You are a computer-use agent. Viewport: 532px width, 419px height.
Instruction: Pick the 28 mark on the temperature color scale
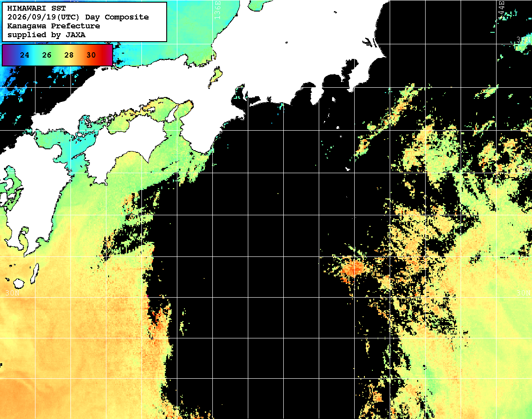(x=69, y=55)
